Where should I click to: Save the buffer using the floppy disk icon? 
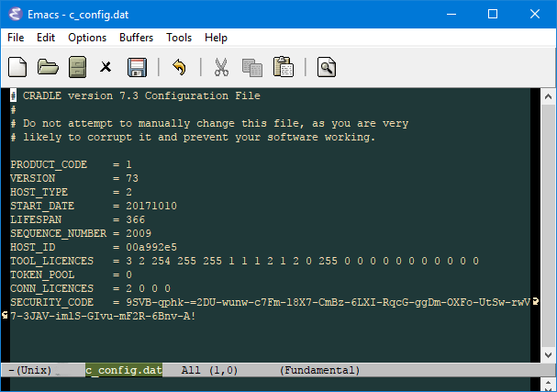point(137,67)
